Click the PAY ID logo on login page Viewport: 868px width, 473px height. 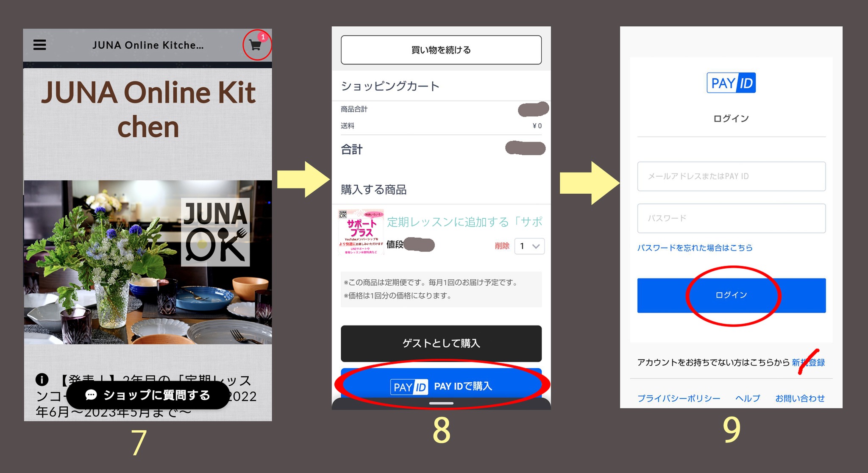(x=731, y=83)
